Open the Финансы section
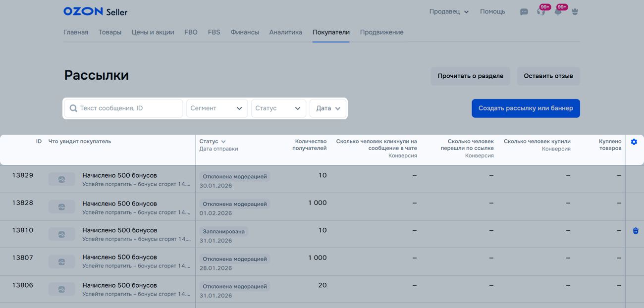Screen dimensions: 644x308 (245, 32)
